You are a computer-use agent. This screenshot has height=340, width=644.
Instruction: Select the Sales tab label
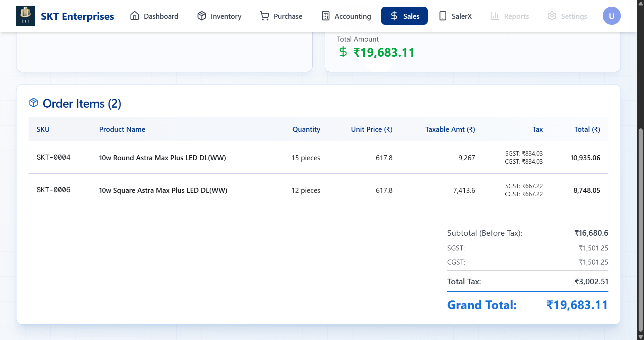(411, 16)
